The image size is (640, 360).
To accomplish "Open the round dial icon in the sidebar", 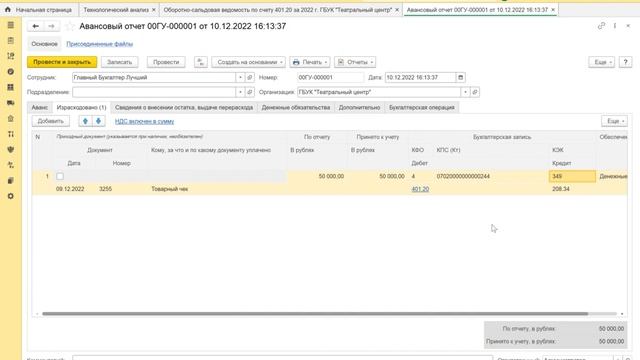I will (11, 71).
